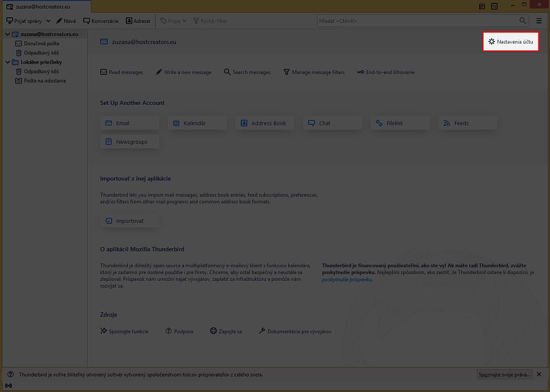This screenshot has width=550, height=392.
Task: Dismiss the notification bar with X
Action: pos(539,374)
